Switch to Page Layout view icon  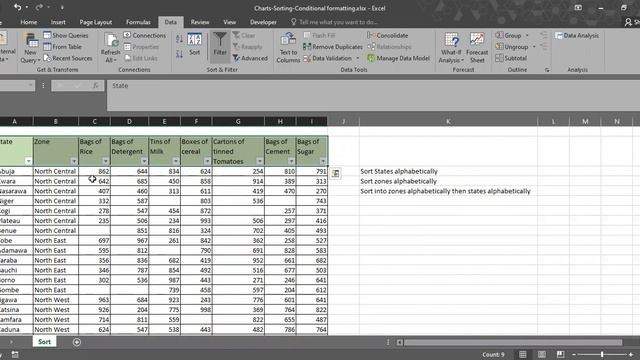point(542,354)
